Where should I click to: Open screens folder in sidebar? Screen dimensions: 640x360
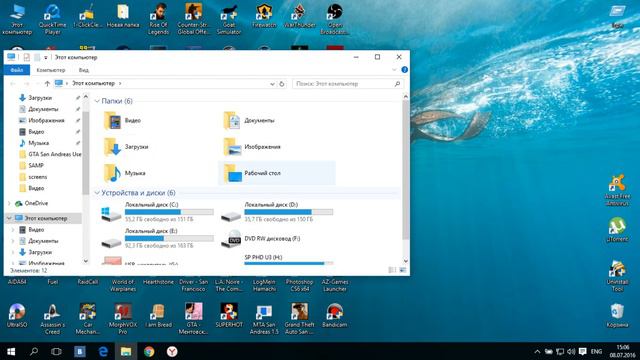pyautogui.click(x=38, y=177)
